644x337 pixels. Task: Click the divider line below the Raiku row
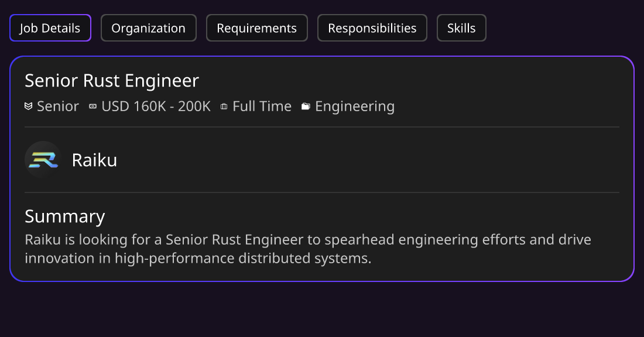pos(322,192)
